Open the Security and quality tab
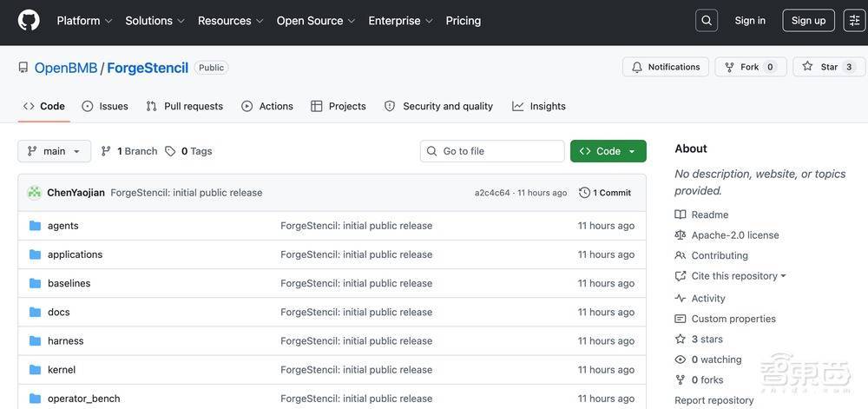This screenshot has width=868, height=409. pyautogui.click(x=438, y=106)
